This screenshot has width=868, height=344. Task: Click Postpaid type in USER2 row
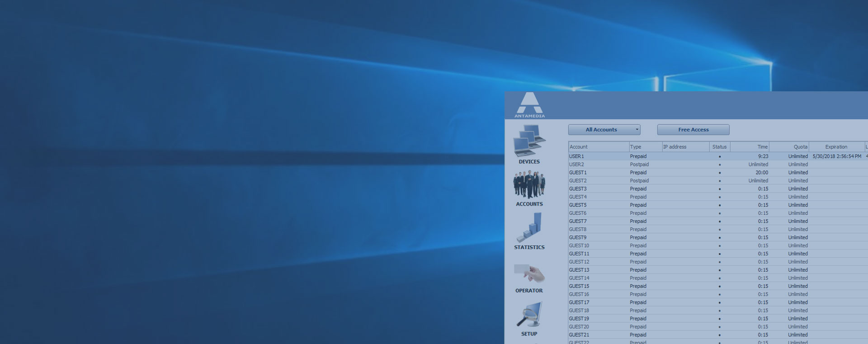coord(639,165)
